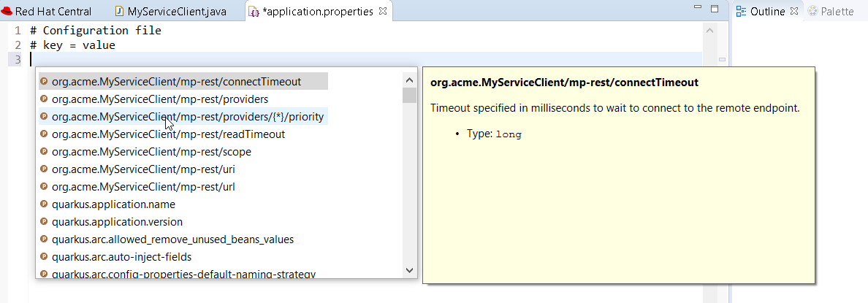Select org.acme.MyServiceClient/mp-rest/uri proposal
Image resolution: width=868 pixels, height=303 pixels.
(x=183, y=169)
